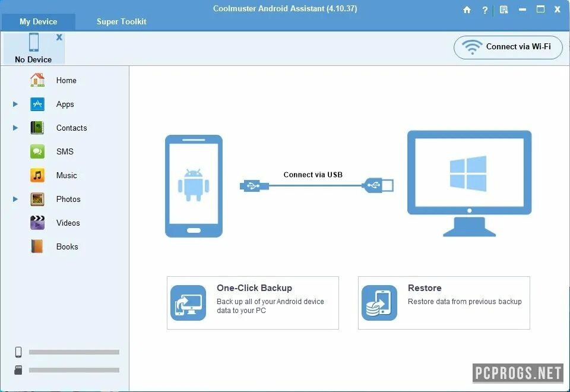This screenshot has height=392, width=570.
Task: Minimize the Coolmuster window
Action: tap(522, 10)
